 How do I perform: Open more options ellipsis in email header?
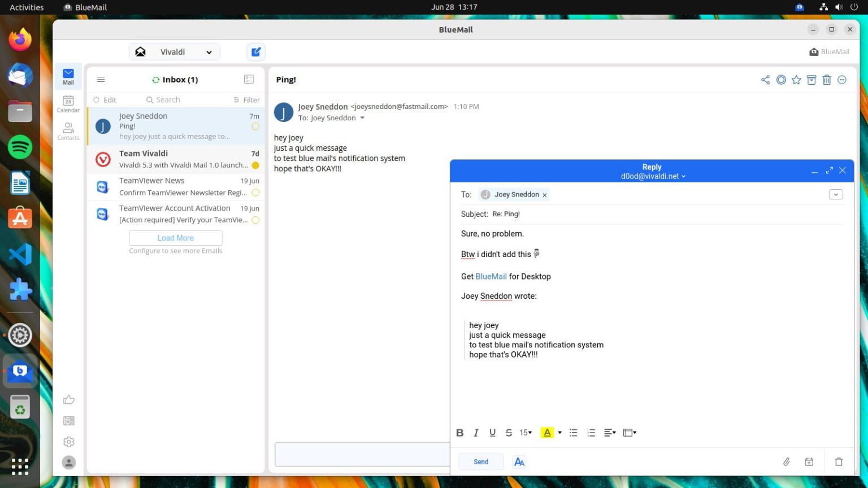tap(842, 80)
